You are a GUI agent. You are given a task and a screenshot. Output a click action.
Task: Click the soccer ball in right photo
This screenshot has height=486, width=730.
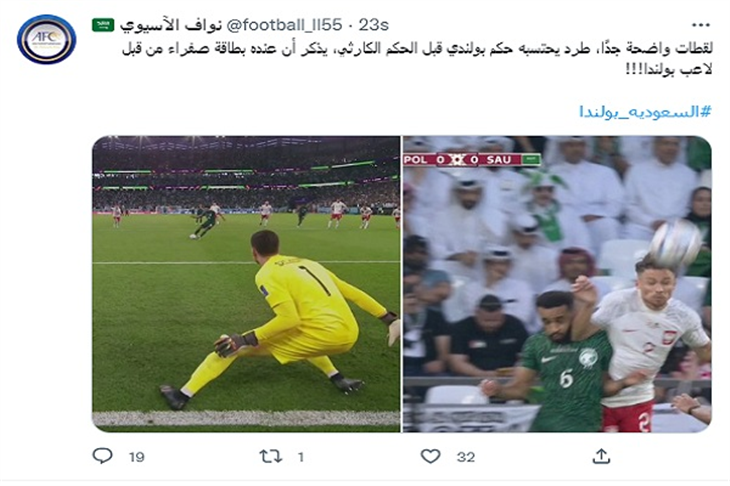click(676, 243)
